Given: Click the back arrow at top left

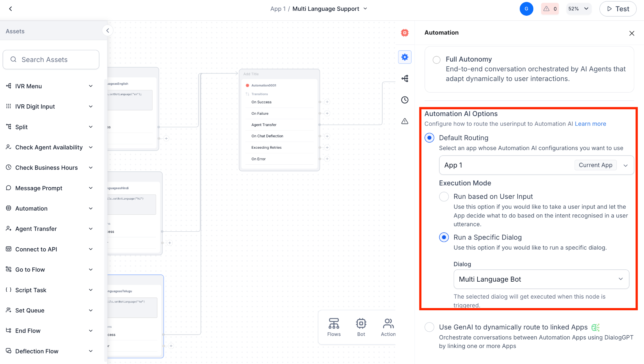Looking at the screenshot, I should tap(11, 9).
